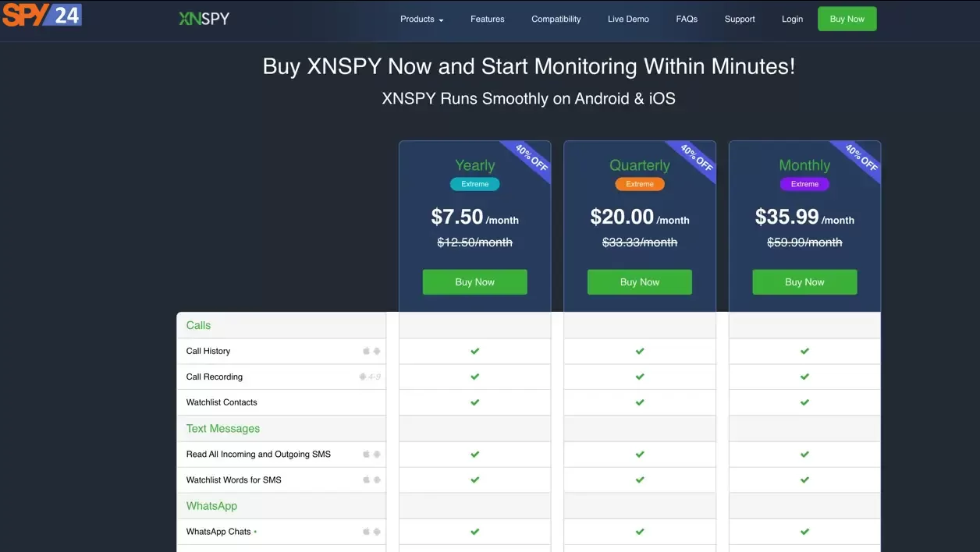Click the XNSPY logo

pyautogui.click(x=204, y=19)
